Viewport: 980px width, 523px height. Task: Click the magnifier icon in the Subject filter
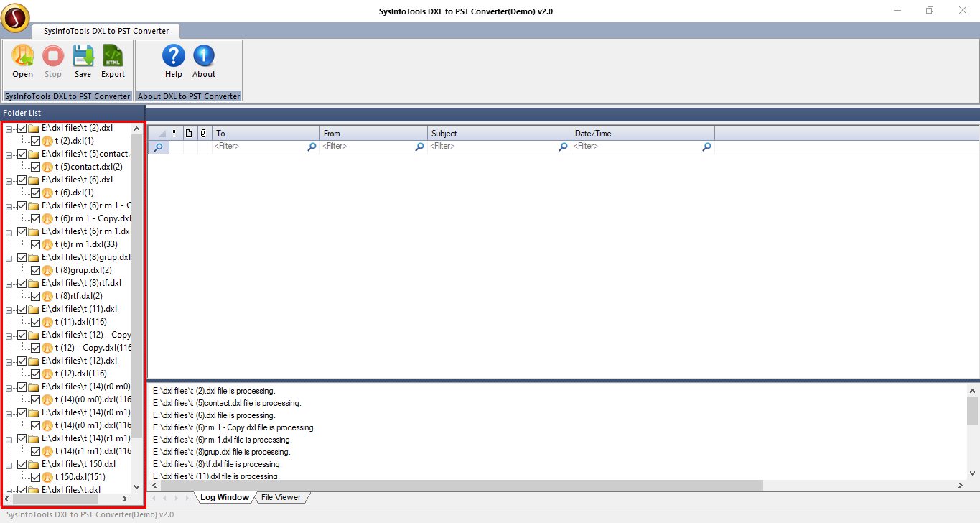pyautogui.click(x=563, y=147)
